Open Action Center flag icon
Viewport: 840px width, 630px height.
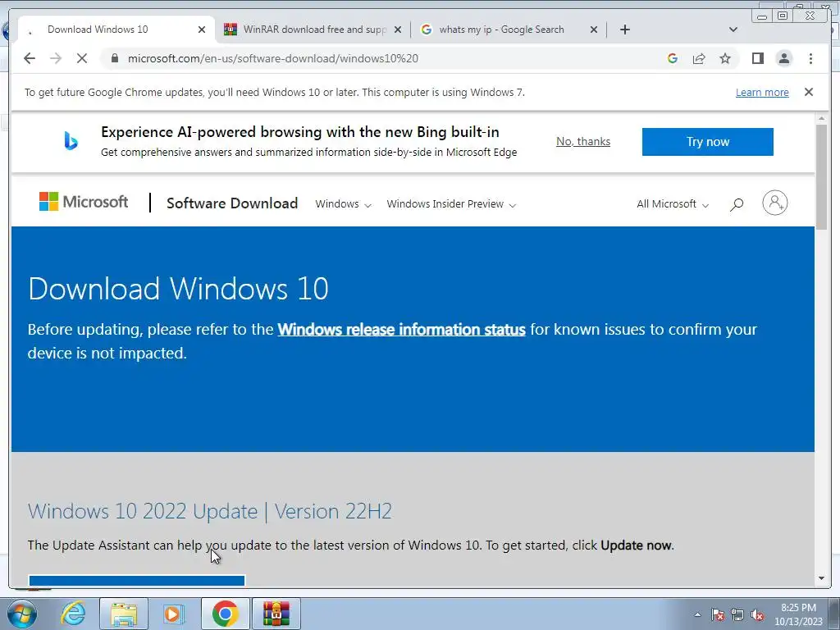point(718,615)
